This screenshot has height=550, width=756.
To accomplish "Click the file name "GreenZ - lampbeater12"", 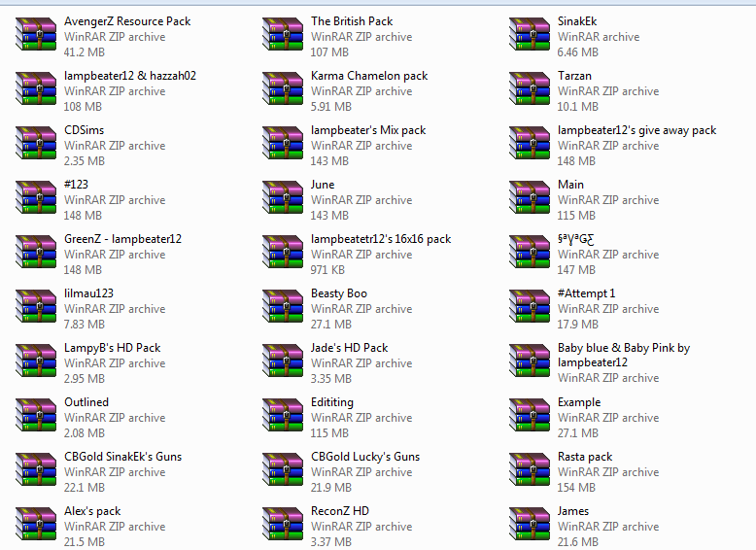I will pyautogui.click(x=123, y=240).
